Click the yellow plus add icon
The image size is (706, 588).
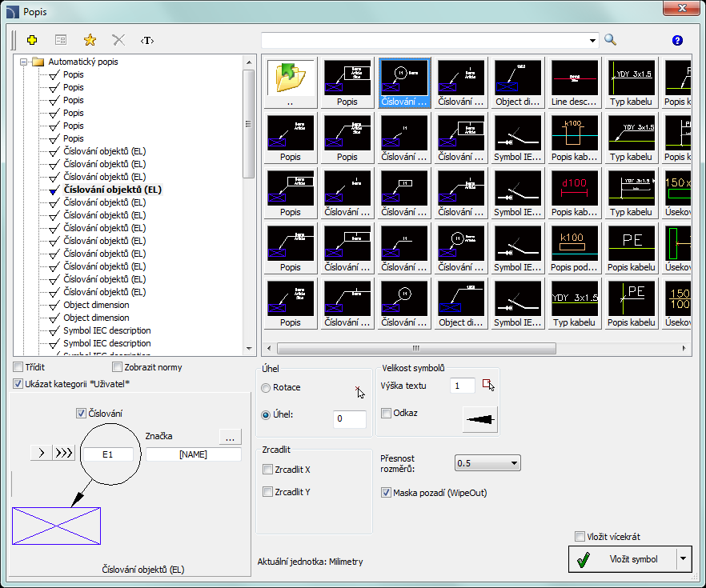coord(32,41)
